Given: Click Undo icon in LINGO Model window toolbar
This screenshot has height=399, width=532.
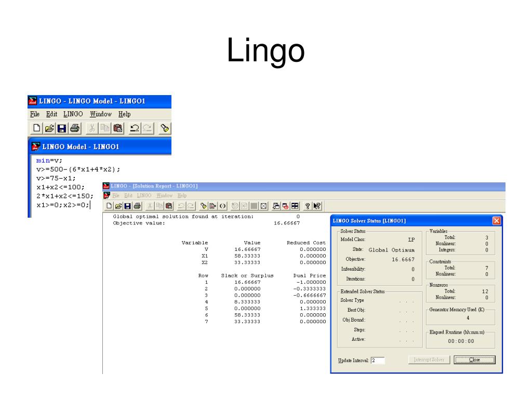Looking at the screenshot, I should coord(135,128).
